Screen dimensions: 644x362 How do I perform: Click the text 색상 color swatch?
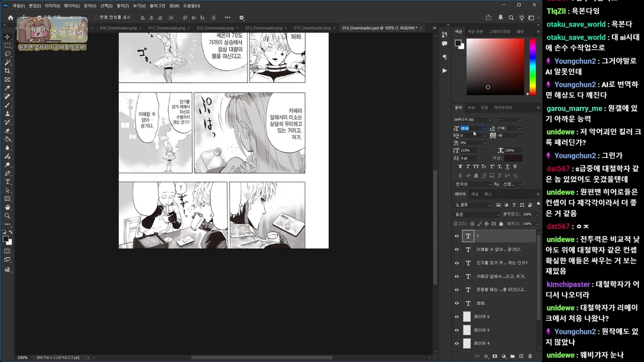tap(514, 158)
